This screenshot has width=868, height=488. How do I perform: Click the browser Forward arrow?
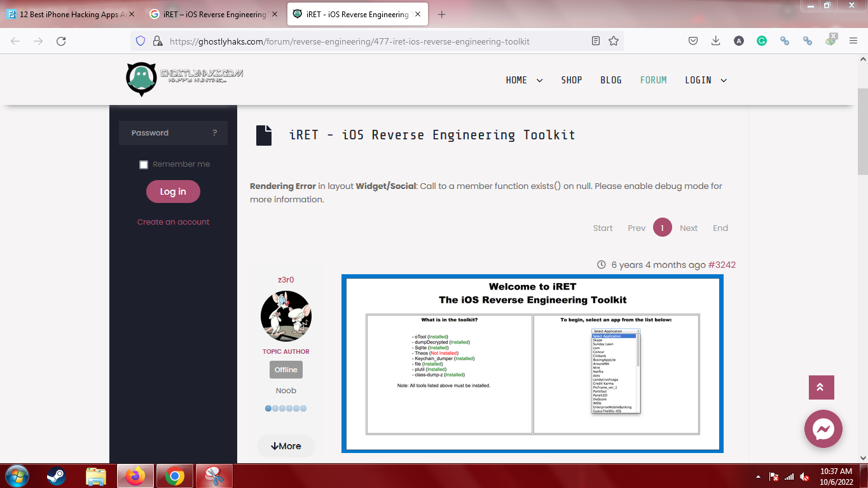click(x=38, y=41)
